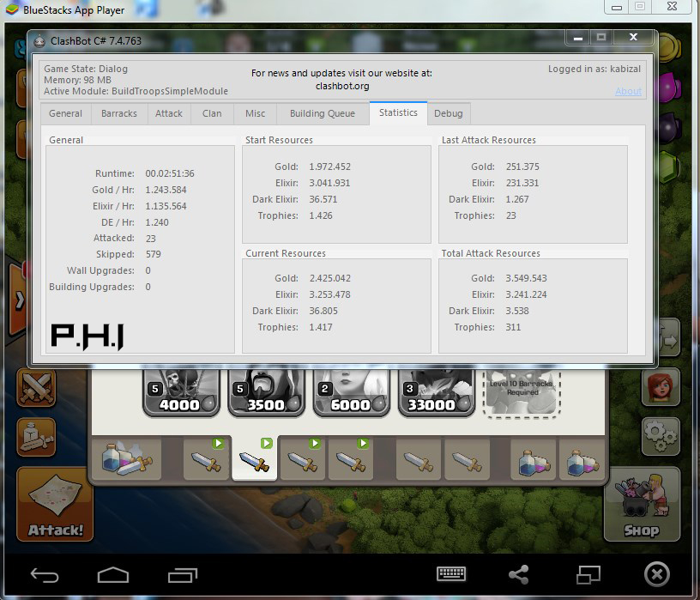
Task: Select the highlighted second barracks sword tab
Action: point(255,459)
